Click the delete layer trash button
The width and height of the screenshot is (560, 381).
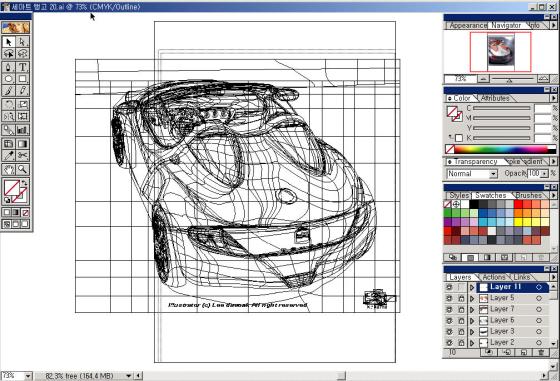pos(541,352)
